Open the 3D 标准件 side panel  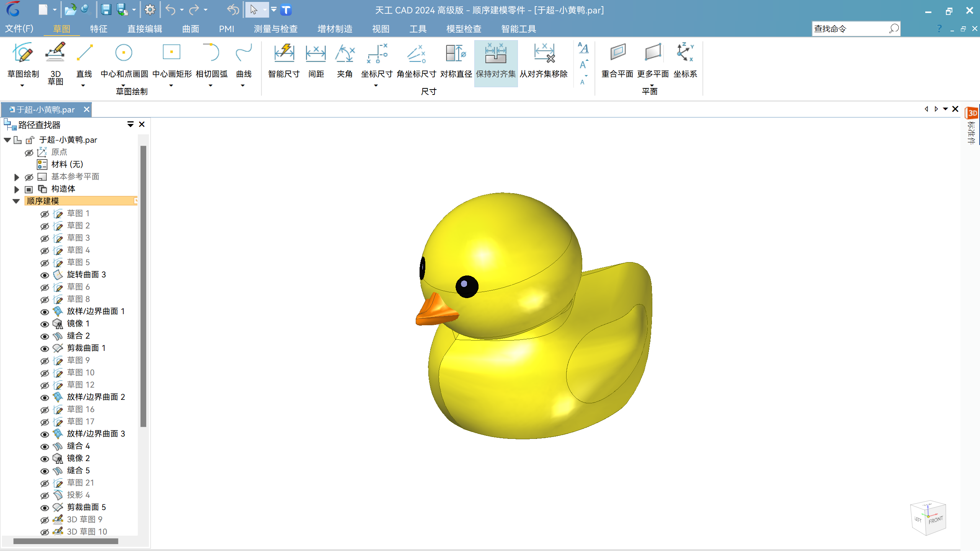pos(972,126)
